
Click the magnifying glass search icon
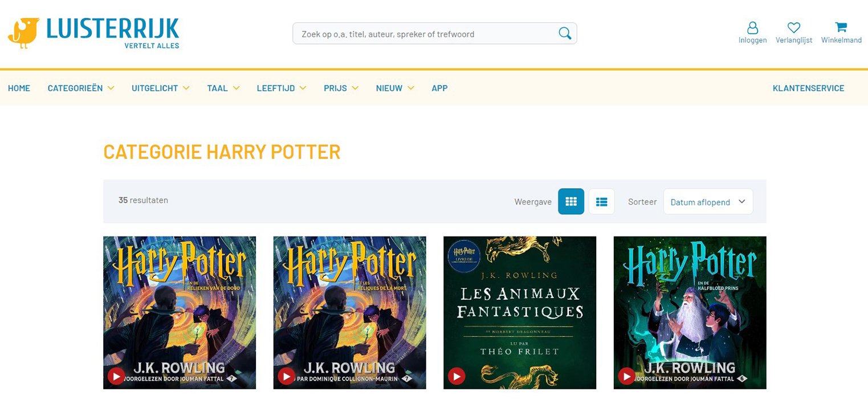point(564,34)
